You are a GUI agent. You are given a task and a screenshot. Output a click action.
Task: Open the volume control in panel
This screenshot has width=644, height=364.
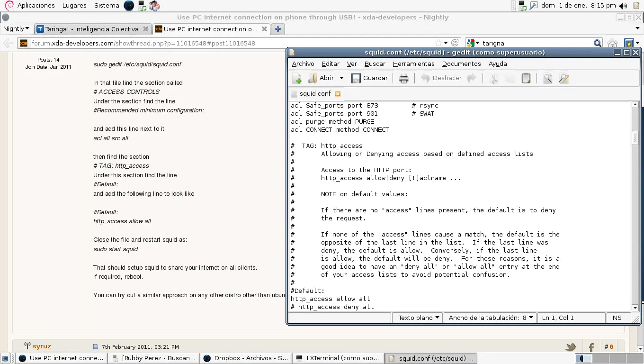pos(623,6)
